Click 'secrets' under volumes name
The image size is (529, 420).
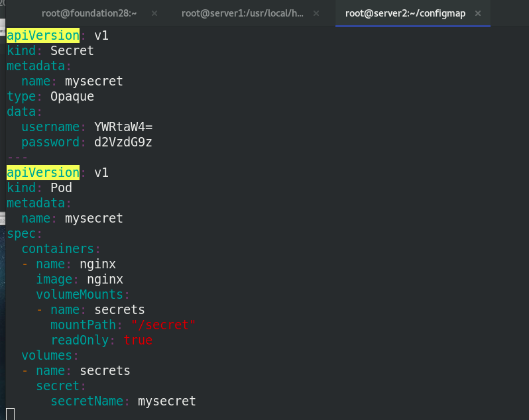(x=105, y=371)
